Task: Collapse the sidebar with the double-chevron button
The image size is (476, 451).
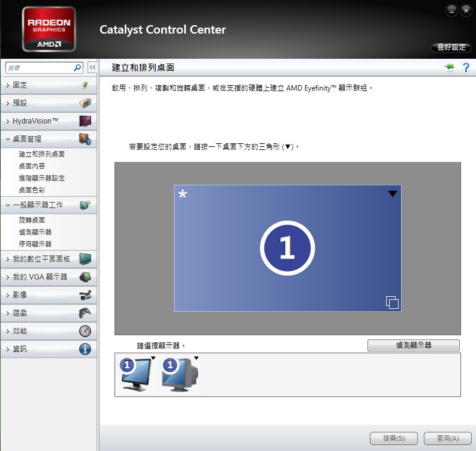Action: click(x=92, y=67)
